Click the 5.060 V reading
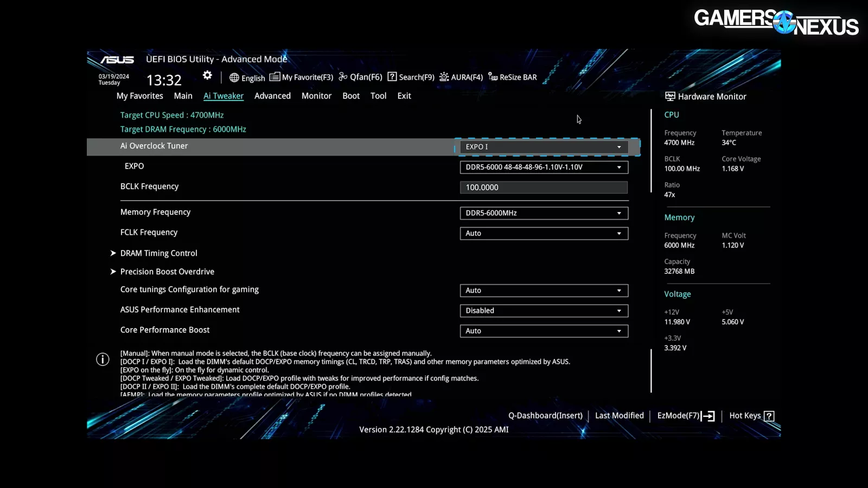The width and height of the screenshot is (868, 488). [732, 322]
